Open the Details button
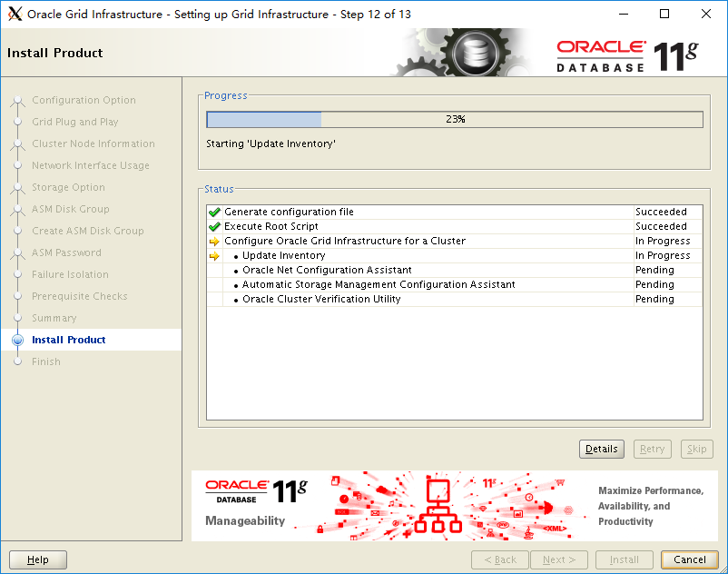This screenshot has width=728, height=574. [x=601, y=449]
